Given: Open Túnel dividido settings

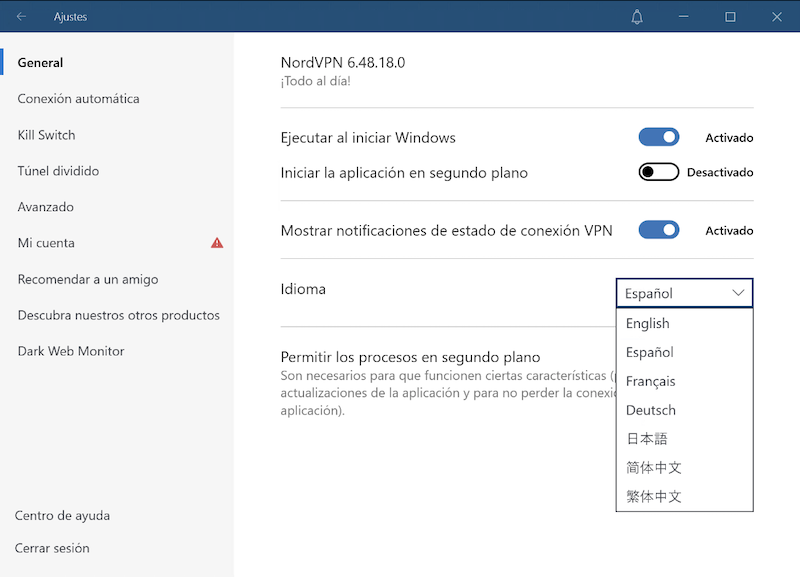Looking at the screenshot, I should (x=58, y=171).
